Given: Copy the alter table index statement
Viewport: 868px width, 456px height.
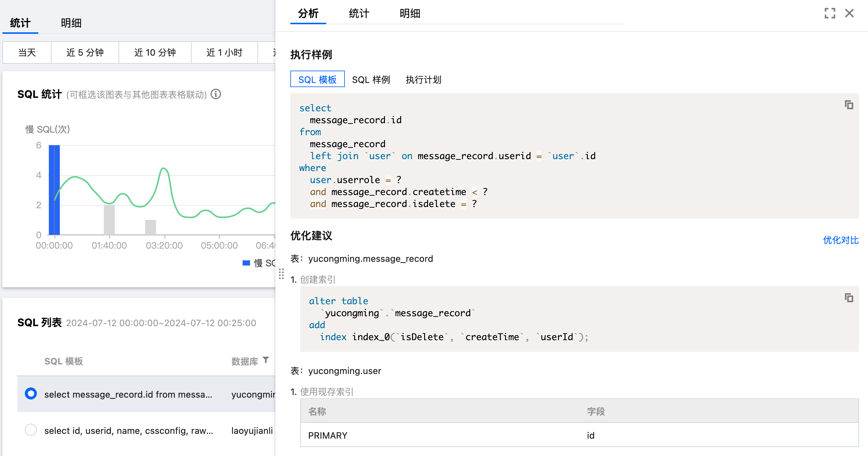Looking at the screenshot, I should point(849,298).
